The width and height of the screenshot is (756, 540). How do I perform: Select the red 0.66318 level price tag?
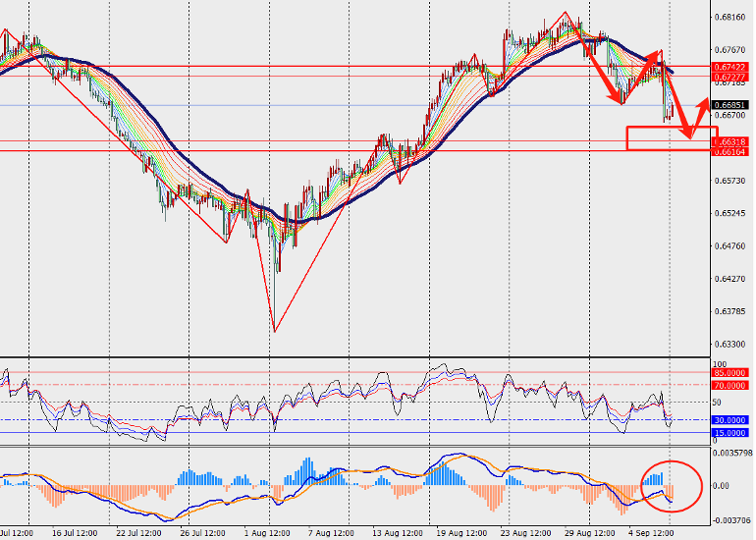(730, 142)
